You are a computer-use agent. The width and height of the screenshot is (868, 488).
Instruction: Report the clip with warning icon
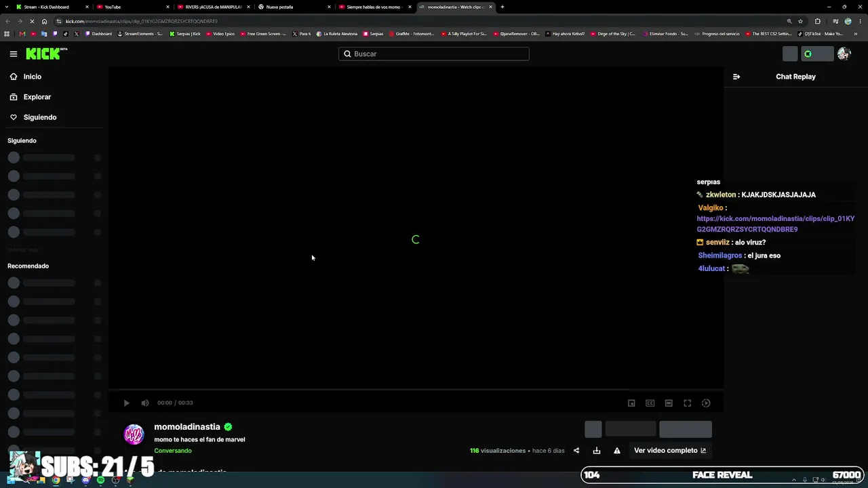tap(617, 451)
